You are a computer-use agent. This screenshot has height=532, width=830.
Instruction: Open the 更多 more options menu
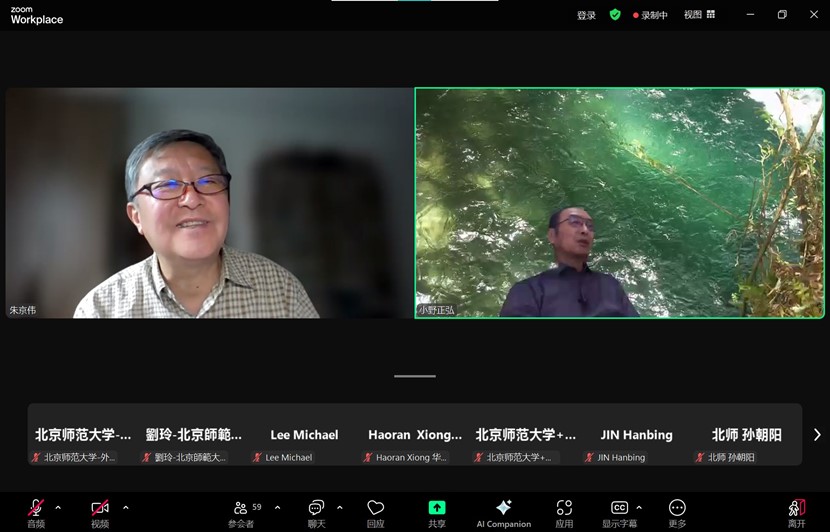pos(677,508)
